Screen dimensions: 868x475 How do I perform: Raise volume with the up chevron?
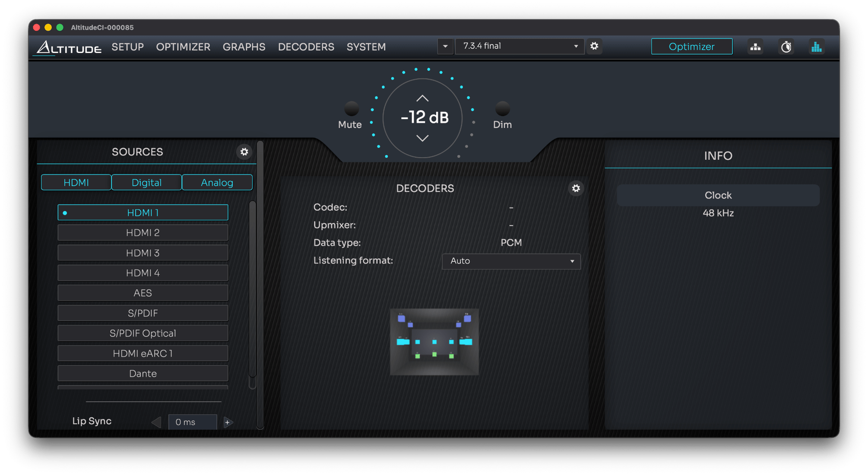422,98
